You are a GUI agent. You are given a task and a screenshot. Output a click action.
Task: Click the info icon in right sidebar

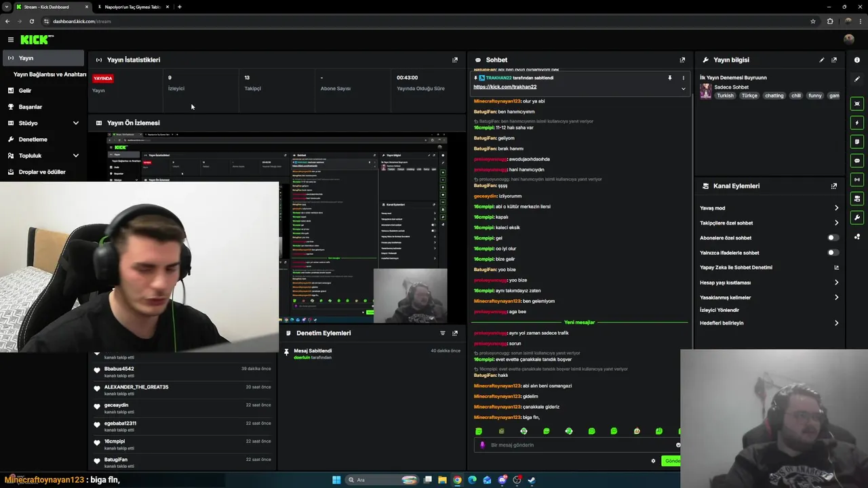click(857, 60)
